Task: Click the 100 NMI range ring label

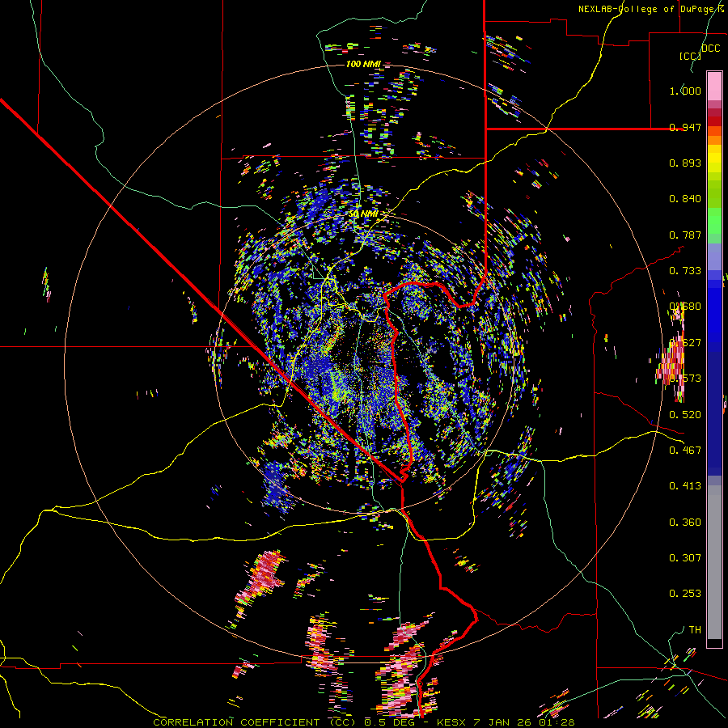Action: point(363,64)
